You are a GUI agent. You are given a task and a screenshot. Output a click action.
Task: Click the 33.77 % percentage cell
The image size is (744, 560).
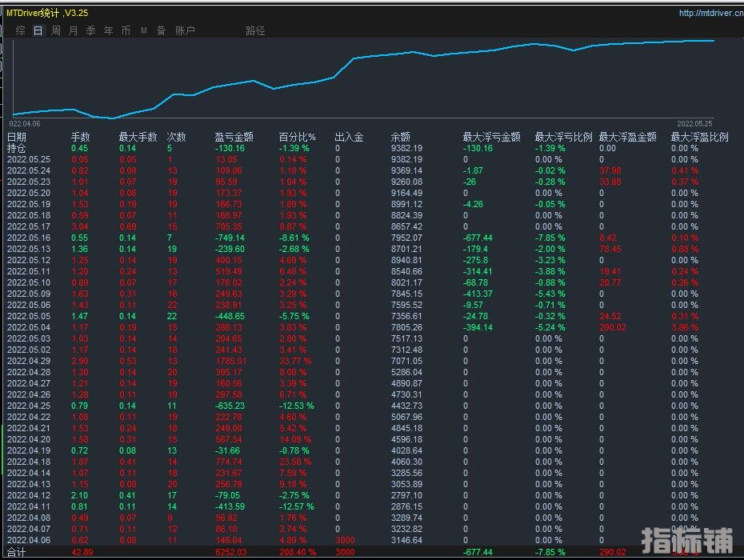(295, 361)
